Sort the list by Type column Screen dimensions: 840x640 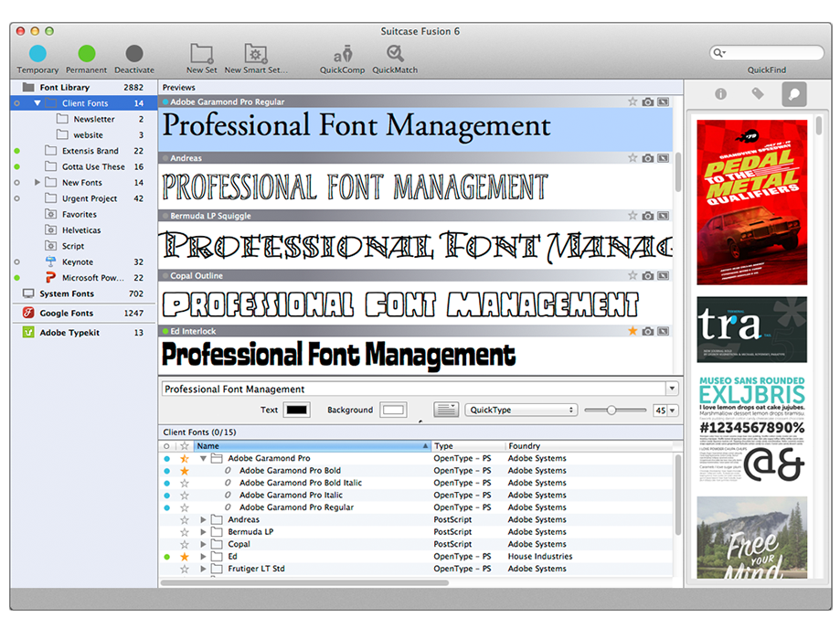(468, 446)
